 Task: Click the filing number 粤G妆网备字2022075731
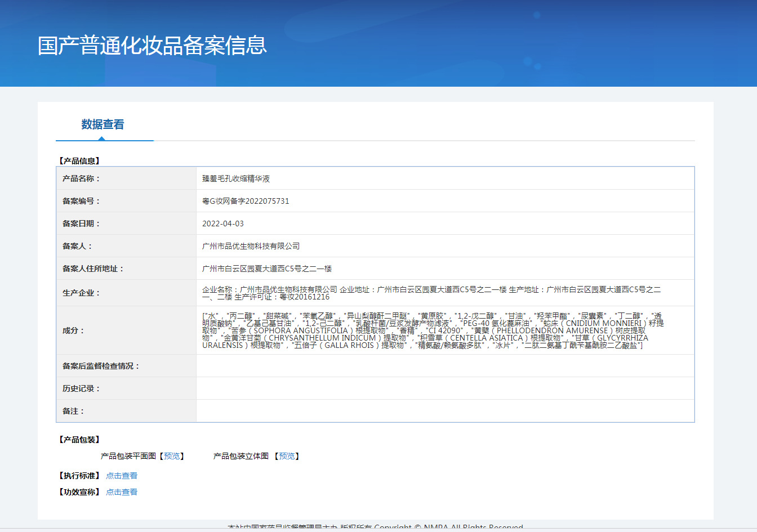click(246, 201)
